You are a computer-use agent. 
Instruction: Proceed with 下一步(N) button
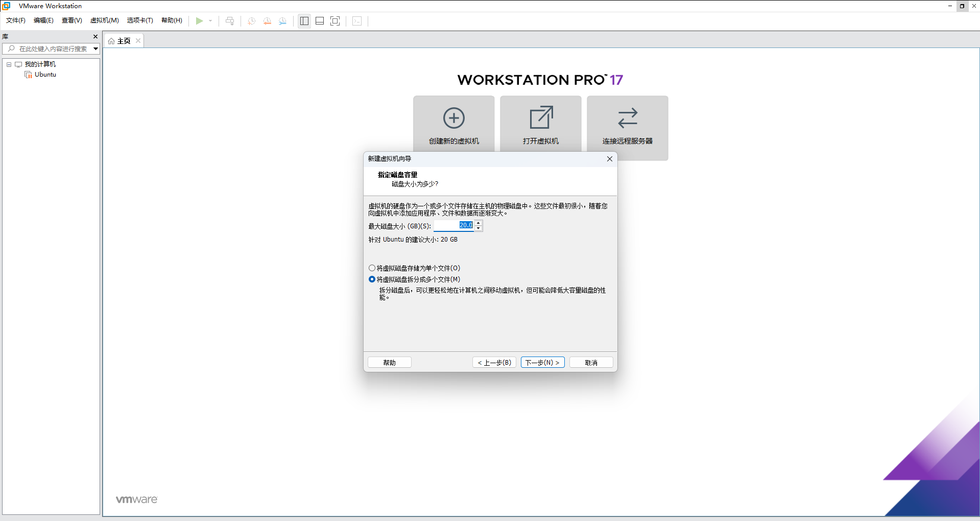click(x=543, y=363)
